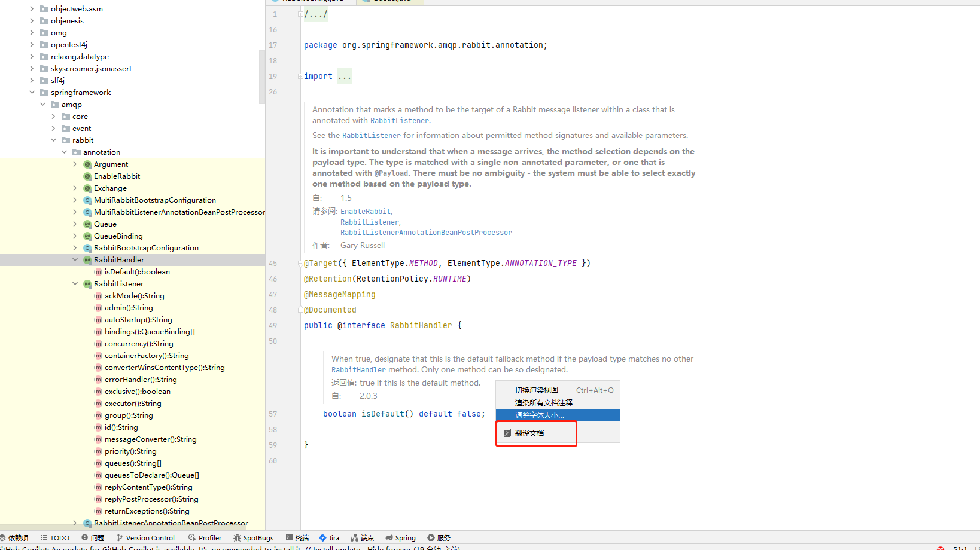The height and width of the screenshot is (550, 980).
Task: Open the Spring tool window
Action: [x=401, y=538]
